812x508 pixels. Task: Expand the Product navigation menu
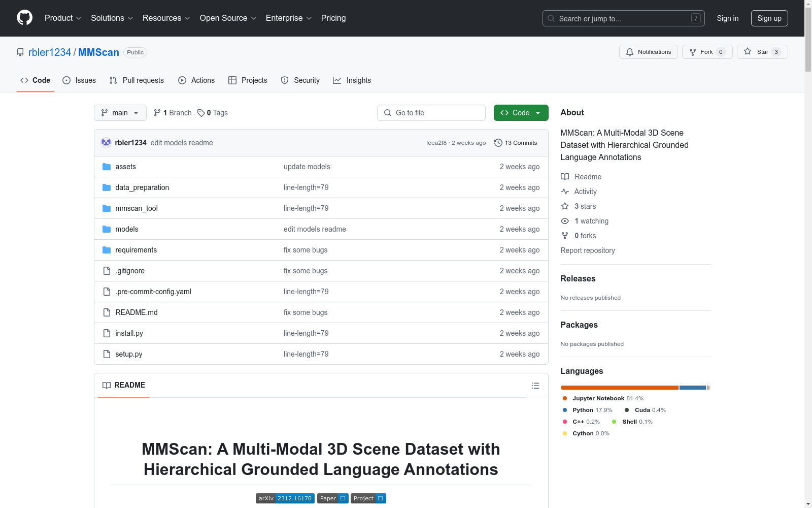63,18
